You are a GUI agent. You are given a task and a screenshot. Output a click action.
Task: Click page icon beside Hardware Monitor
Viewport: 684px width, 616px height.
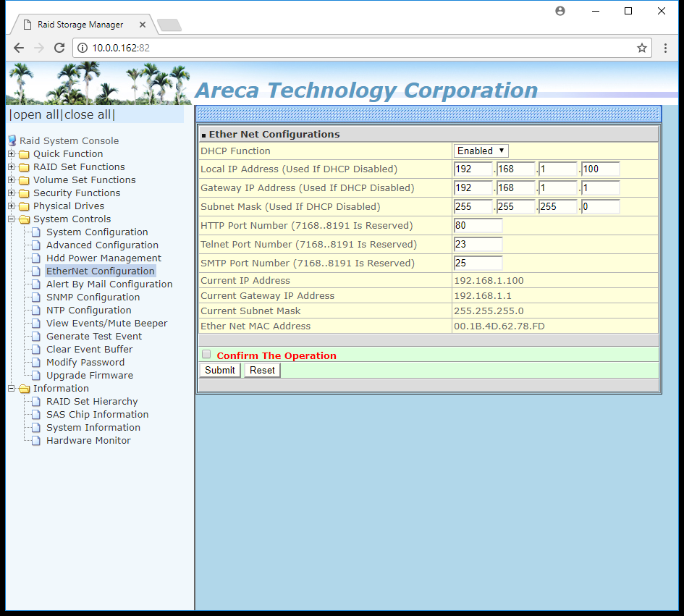tap(36, 441)
